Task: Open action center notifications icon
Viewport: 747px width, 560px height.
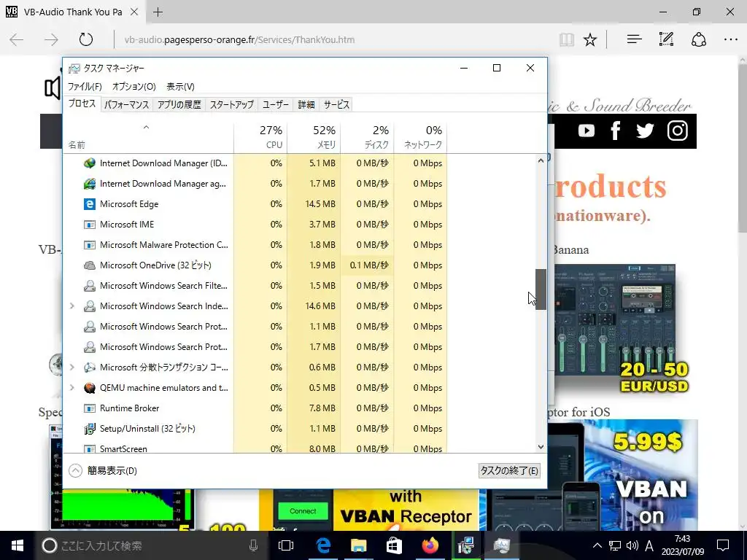Action: click(723, 545)
